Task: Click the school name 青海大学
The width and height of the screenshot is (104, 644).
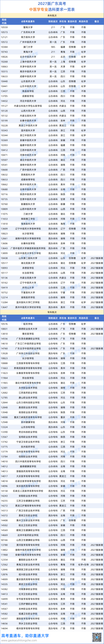Action: tap(28, 52)
